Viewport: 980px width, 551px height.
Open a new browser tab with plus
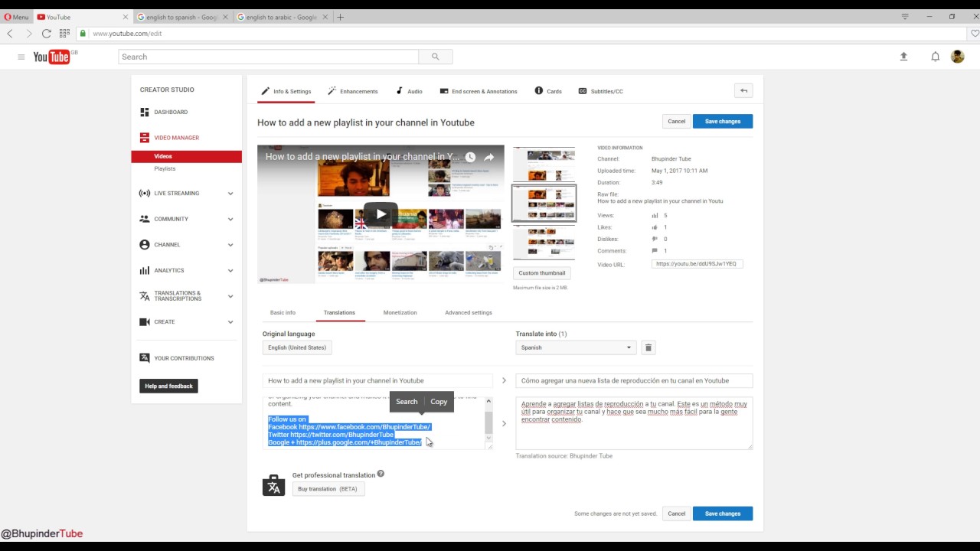[x=341, y=17]
